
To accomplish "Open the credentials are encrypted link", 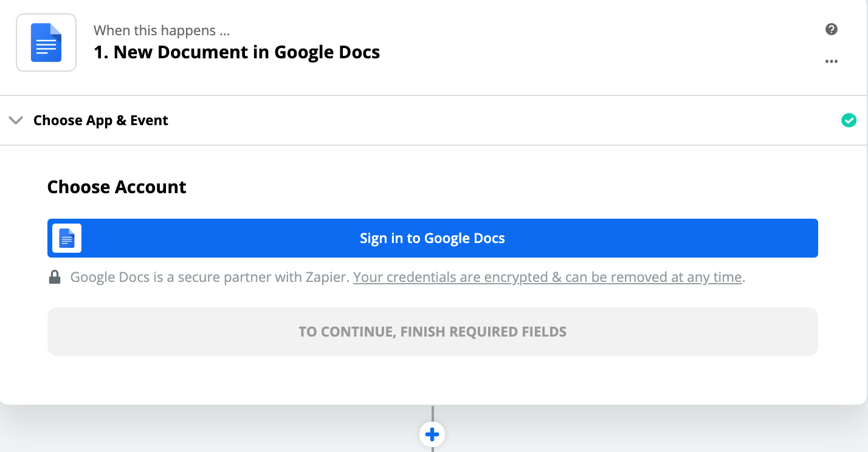I will [x=548, y=277].
